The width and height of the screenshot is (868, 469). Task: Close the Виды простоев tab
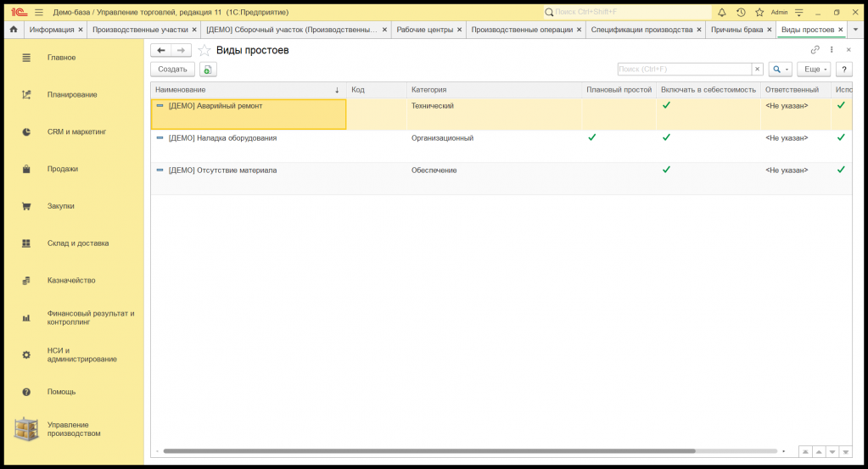841,30
